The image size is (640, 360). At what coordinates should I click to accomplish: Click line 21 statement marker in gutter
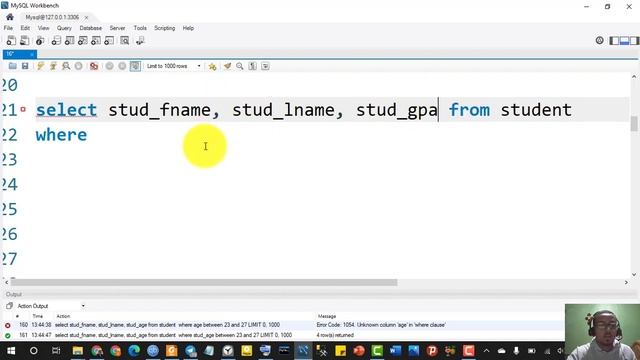pyautogui.click(x=23, y=109)
